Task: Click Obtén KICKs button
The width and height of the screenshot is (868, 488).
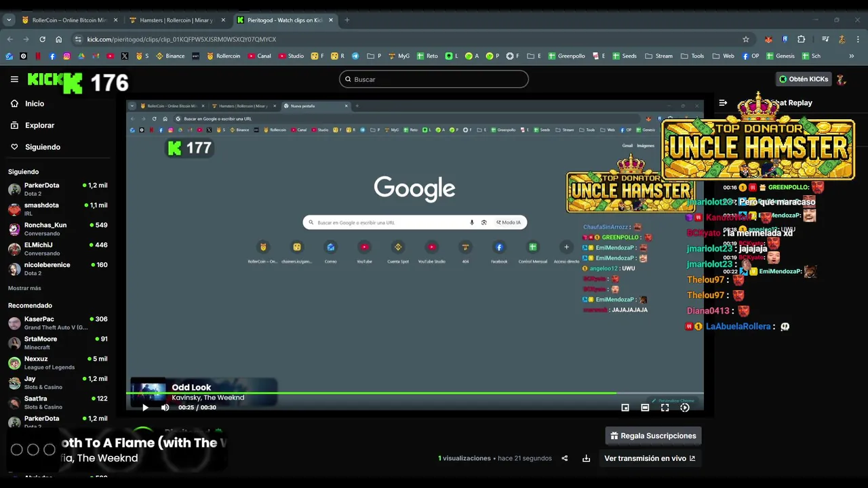Action: tap(803, 79)
